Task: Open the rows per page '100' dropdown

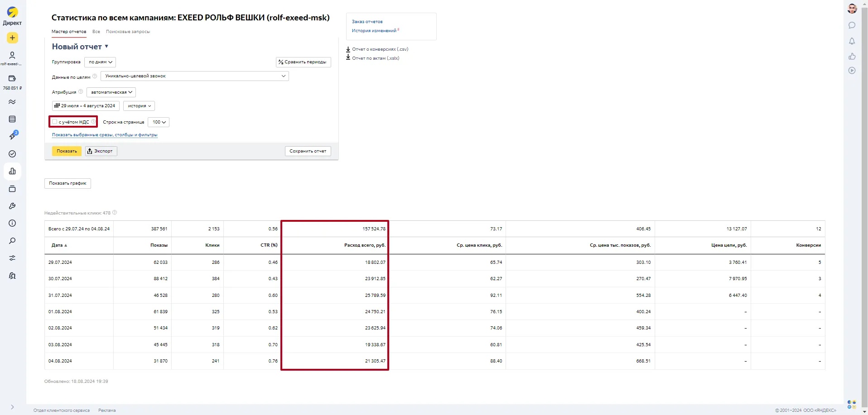Action: point(159,122)
